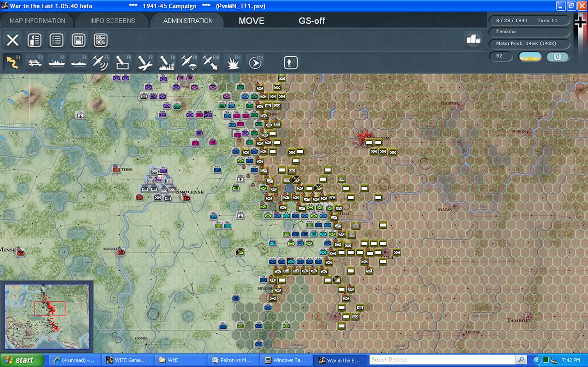Switch to the (4 unread) browser taskbar item
Image resolution: width=588 pixels, height=367 pixels.
74,360
